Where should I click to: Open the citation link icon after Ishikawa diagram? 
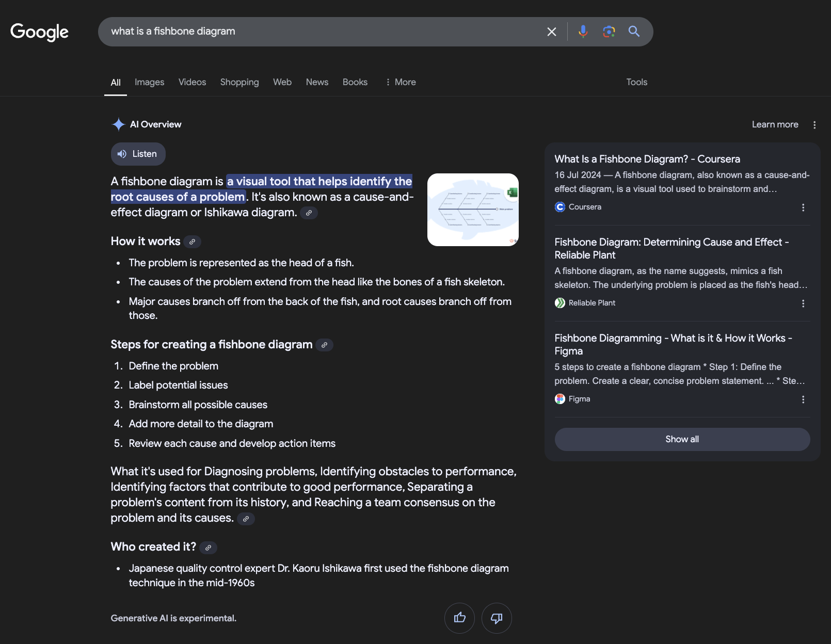point(309,213)
